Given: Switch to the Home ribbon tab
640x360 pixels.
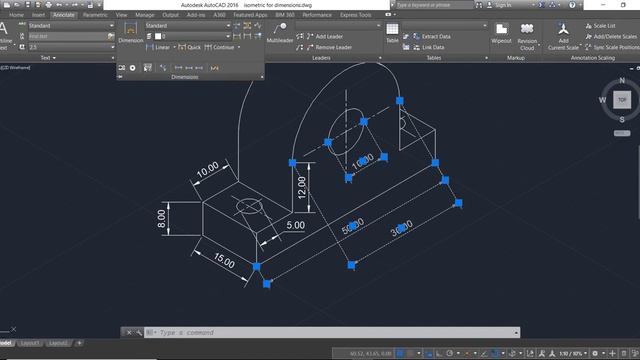Looking at the screenshot, I should tap(16, 15).
